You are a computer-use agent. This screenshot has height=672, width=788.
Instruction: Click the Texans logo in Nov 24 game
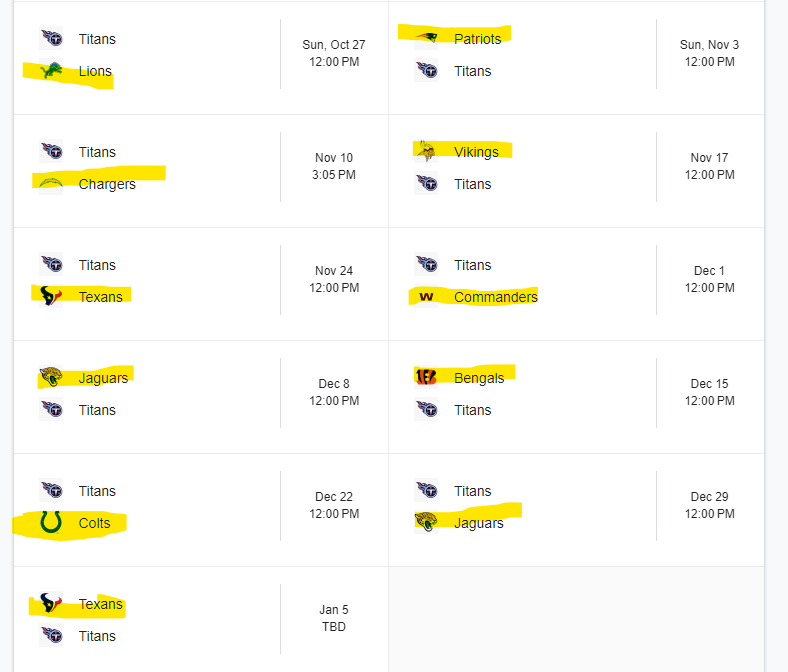[x=51, y=297]
